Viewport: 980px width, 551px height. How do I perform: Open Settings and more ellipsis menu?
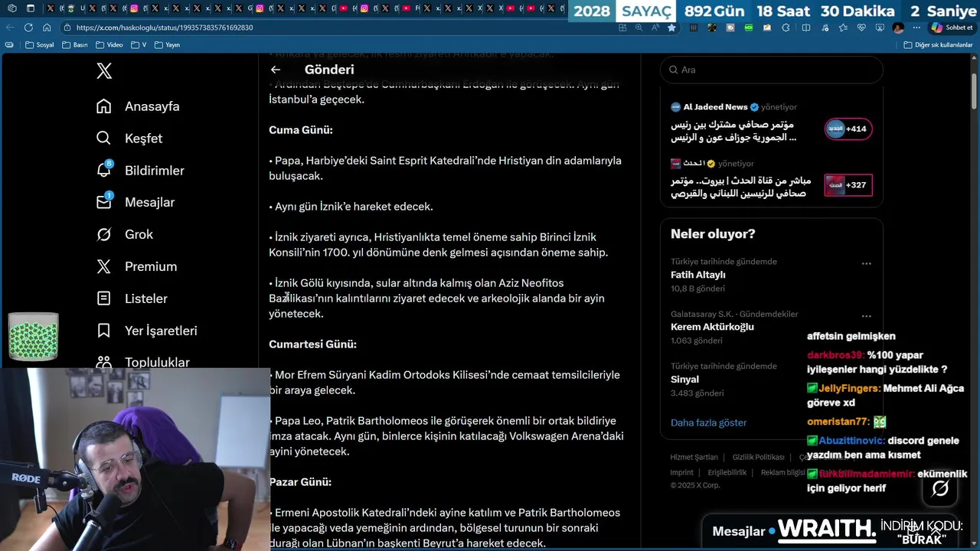coord(916,28)
